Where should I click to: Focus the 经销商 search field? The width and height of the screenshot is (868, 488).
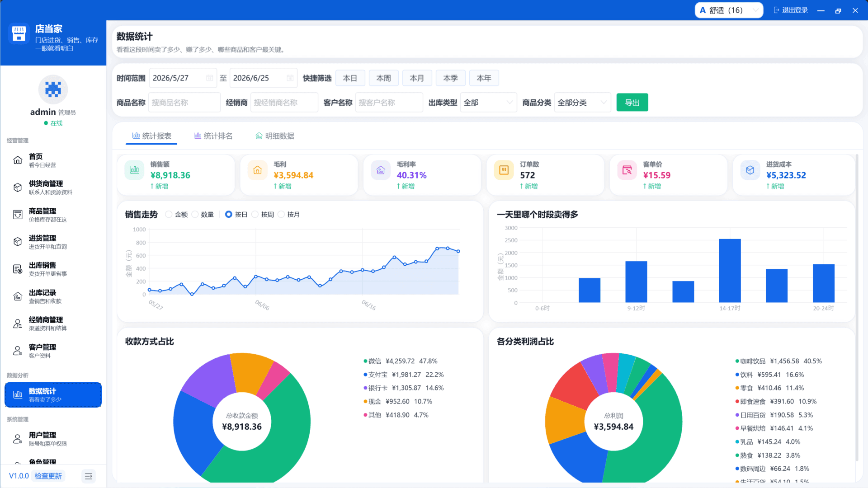pyautogui.click(x=284, y=103)
